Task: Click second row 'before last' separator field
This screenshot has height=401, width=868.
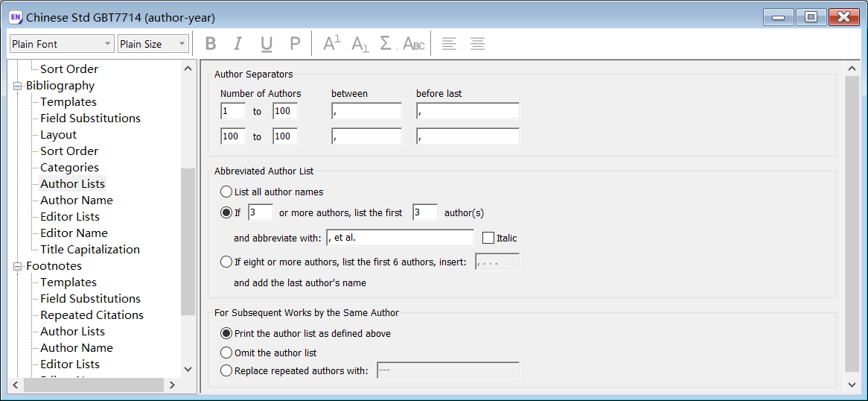Action: tap(468, 136)
